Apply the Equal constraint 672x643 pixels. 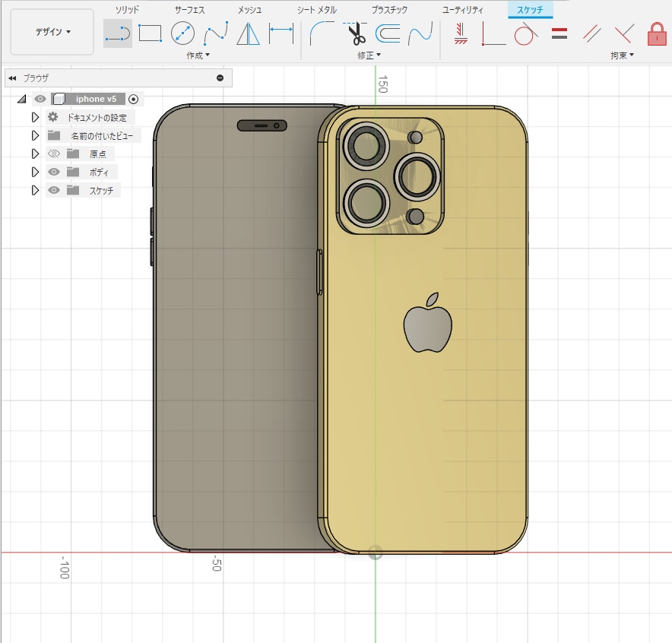click(559, 33)
